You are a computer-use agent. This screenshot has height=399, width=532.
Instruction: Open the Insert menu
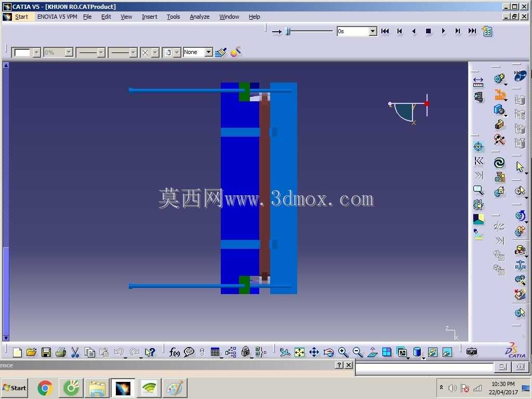tap(149, 17)
